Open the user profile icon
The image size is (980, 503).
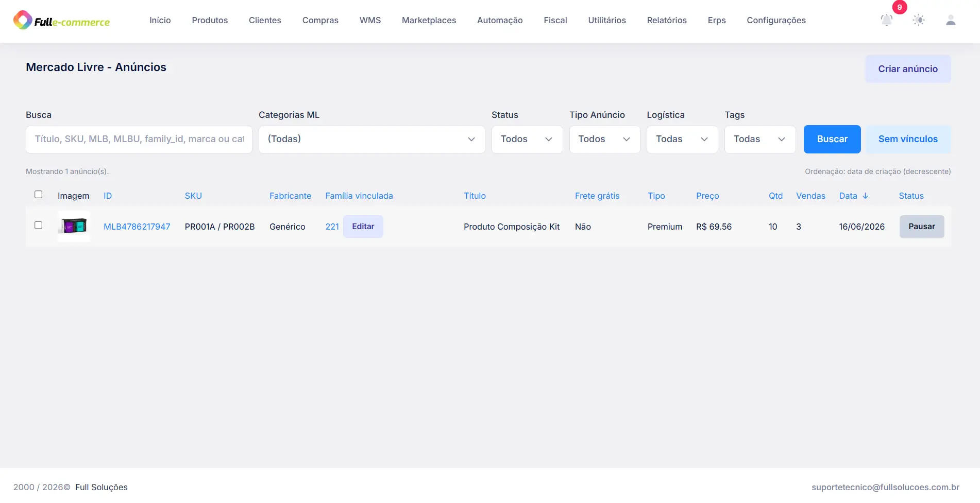(951, 20)
